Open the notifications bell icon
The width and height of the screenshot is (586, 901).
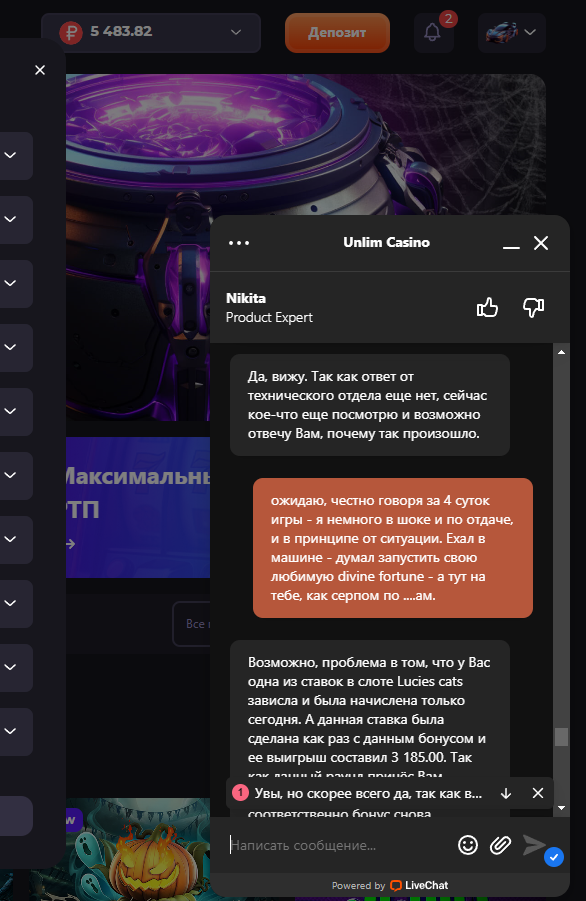(x=433, y=32)
